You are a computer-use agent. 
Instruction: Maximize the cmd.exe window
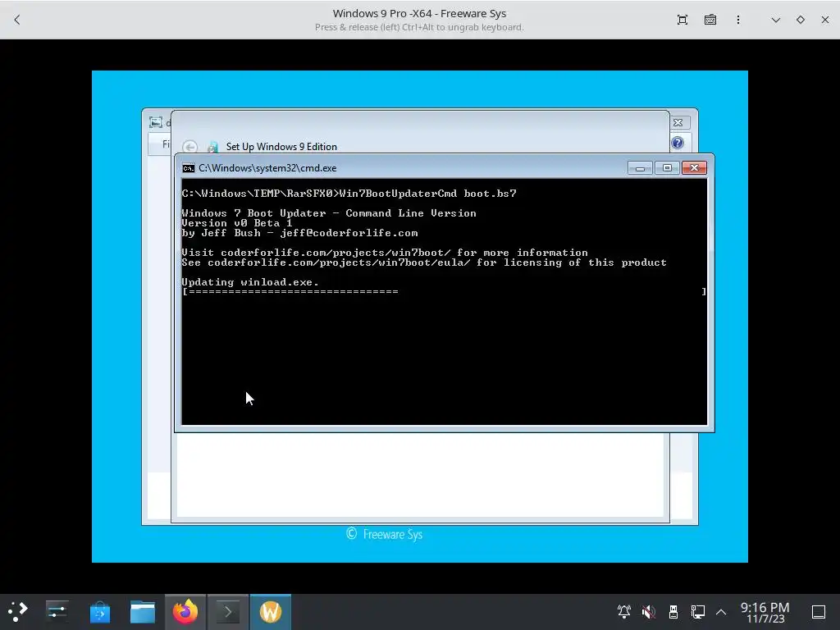pos(667,168)
